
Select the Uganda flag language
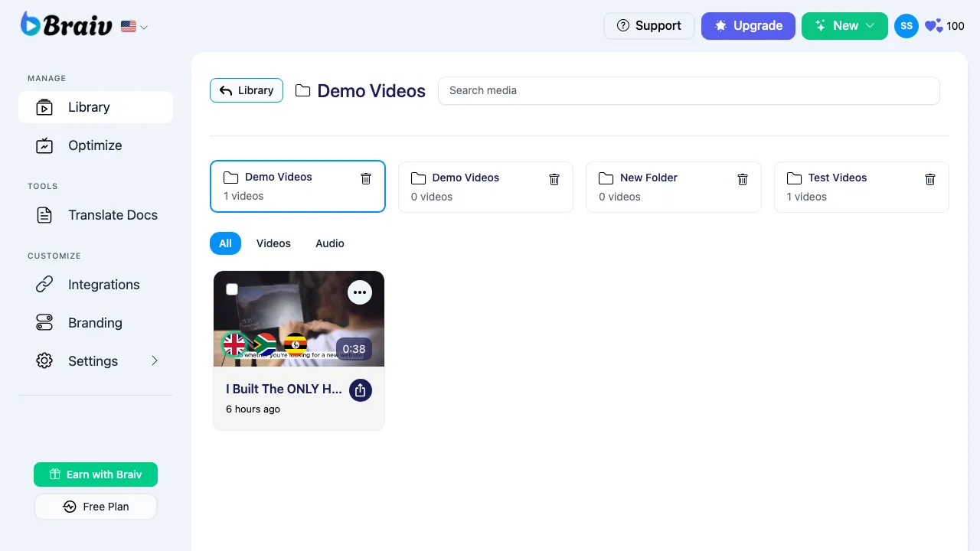coord(296,344)
